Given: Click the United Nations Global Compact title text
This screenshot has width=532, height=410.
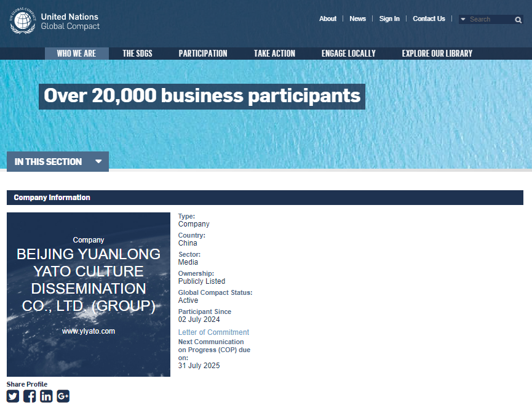Looking at the screenshot, I should 70,22.
